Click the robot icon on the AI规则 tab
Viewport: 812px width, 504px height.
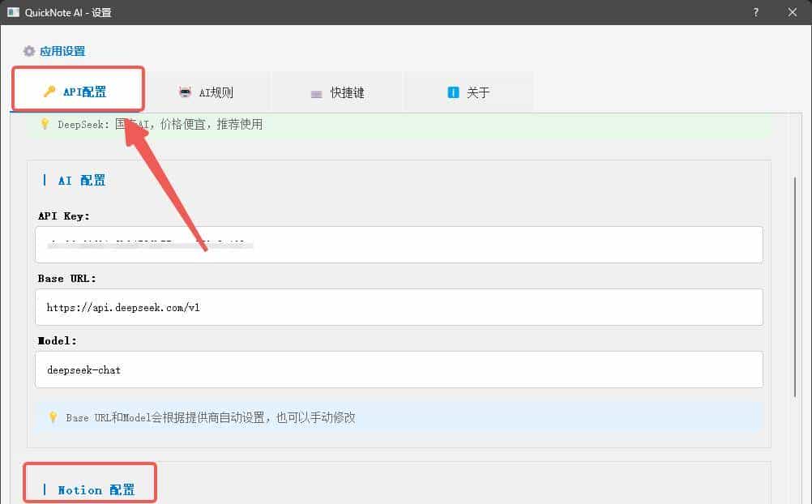tap(185, 92)
